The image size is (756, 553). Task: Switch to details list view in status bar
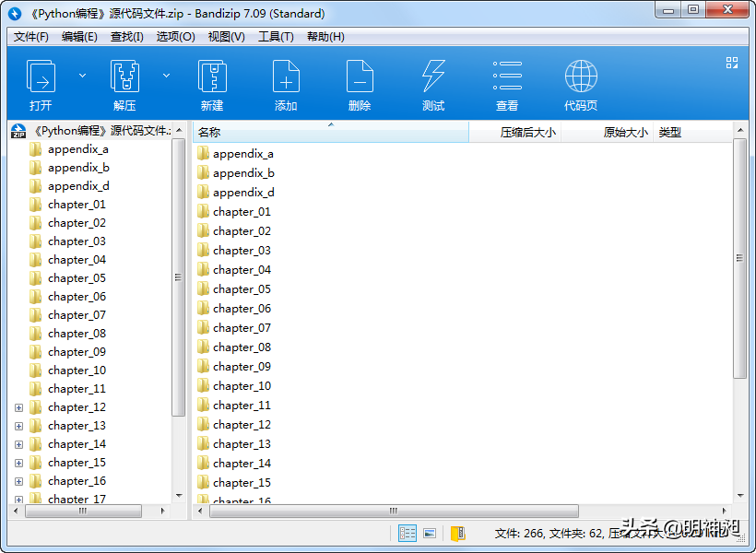click(408, 534)
